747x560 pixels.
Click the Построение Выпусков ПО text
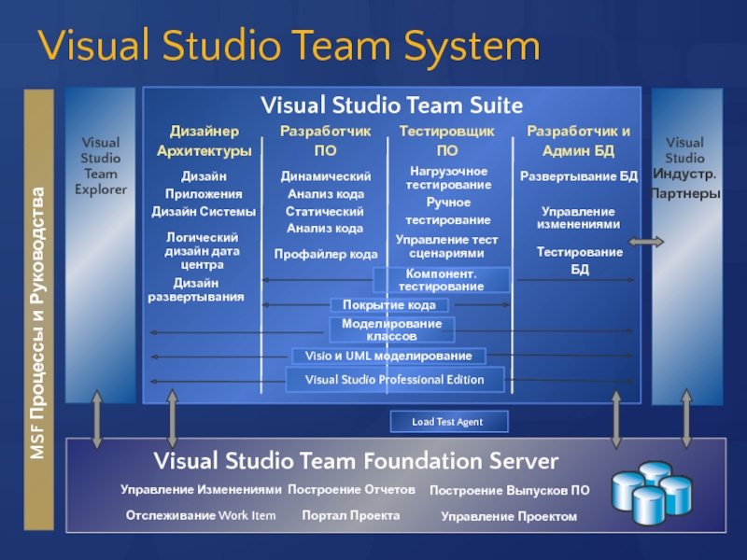coord(510,490)
